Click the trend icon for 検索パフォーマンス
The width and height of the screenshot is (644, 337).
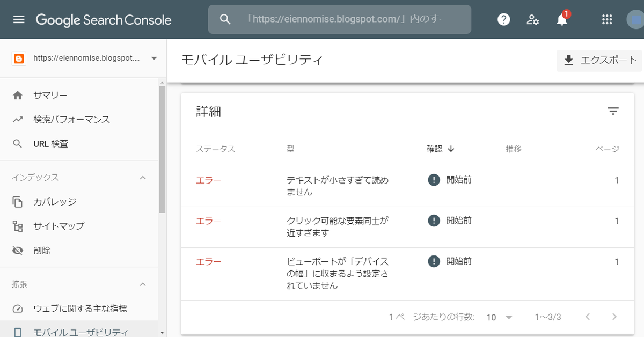coord(18,119)
